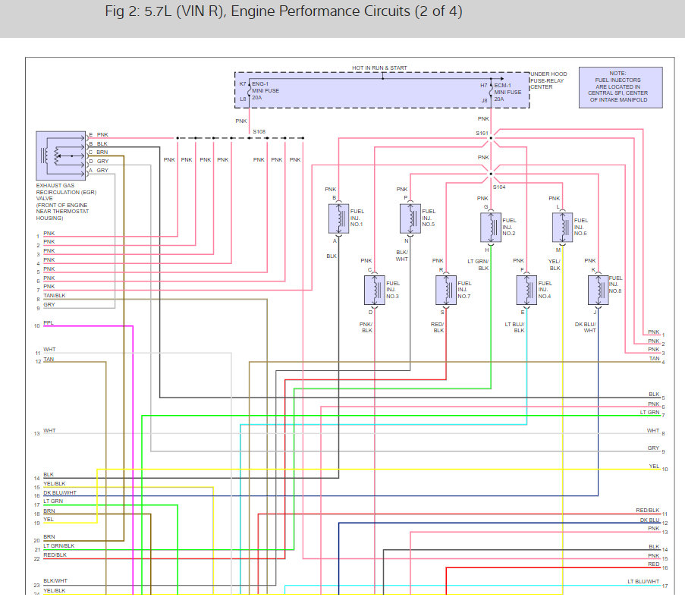Image resolution: width=685 pixels, height=616 pixels.
Task: Click the 'HOT IN RUN & START' label
Action: (379, 68)
